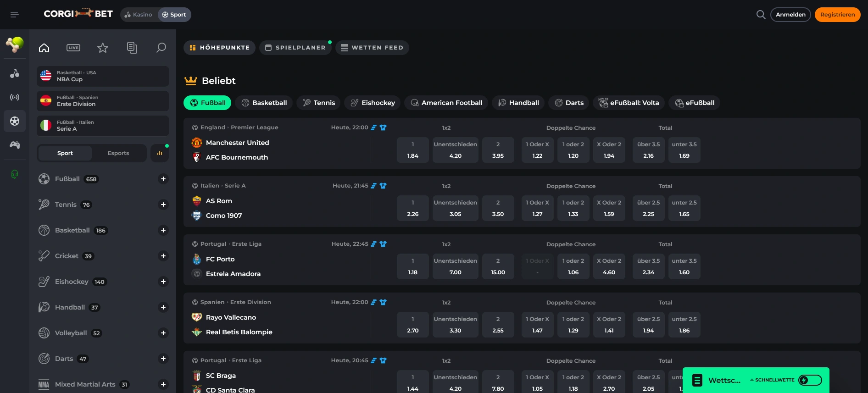Select the Sport segment in sidebar
The height and width of the screenshot is (393, 868).
click(x=65, y=153)
